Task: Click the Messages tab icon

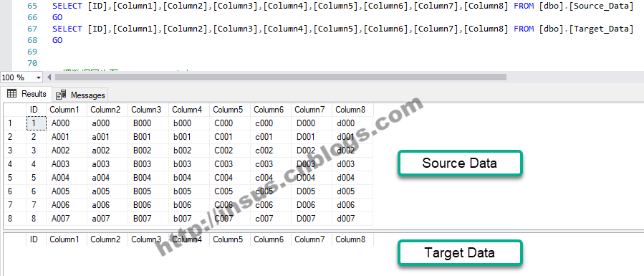Action: coord(61,95)
